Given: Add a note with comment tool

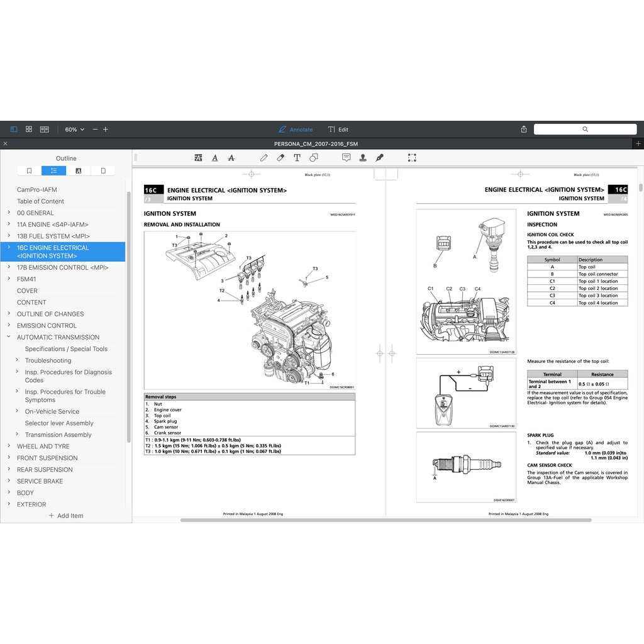Looking at the screenshot, I should tap(346, 158).
